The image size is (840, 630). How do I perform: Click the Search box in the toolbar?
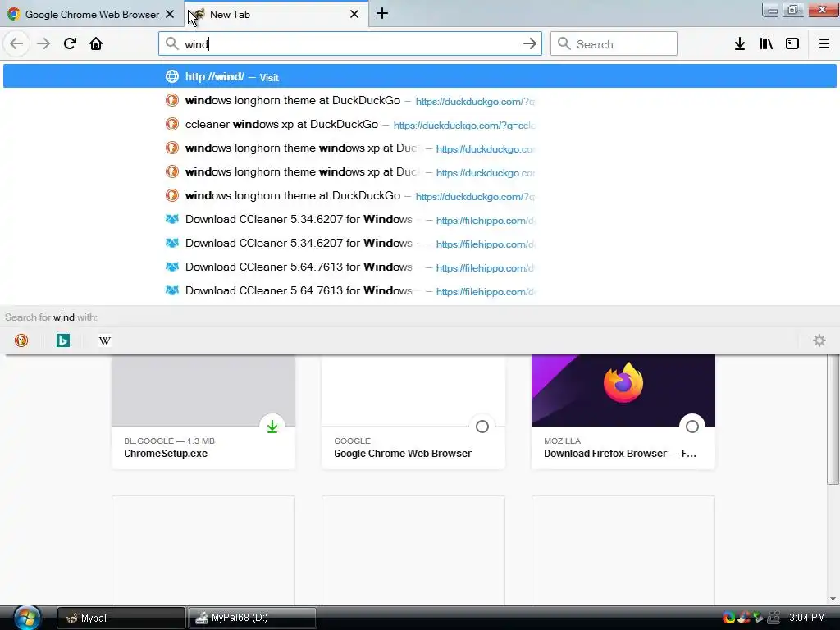pos(614,44)
